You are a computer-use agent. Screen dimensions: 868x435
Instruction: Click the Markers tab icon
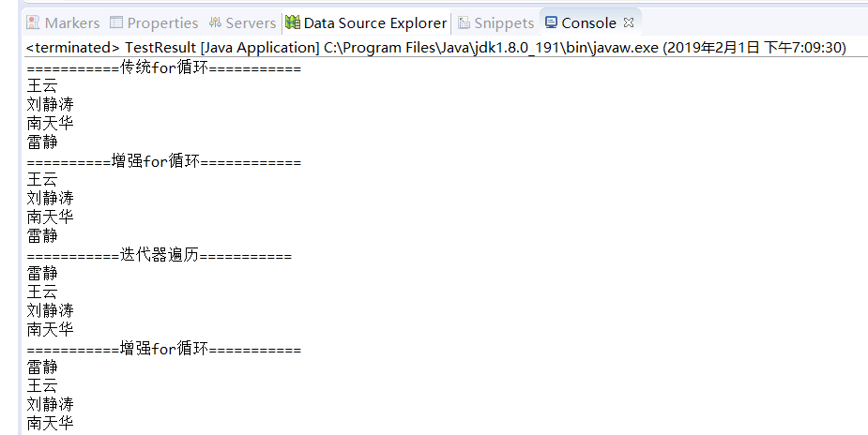(x=33, y=22)
